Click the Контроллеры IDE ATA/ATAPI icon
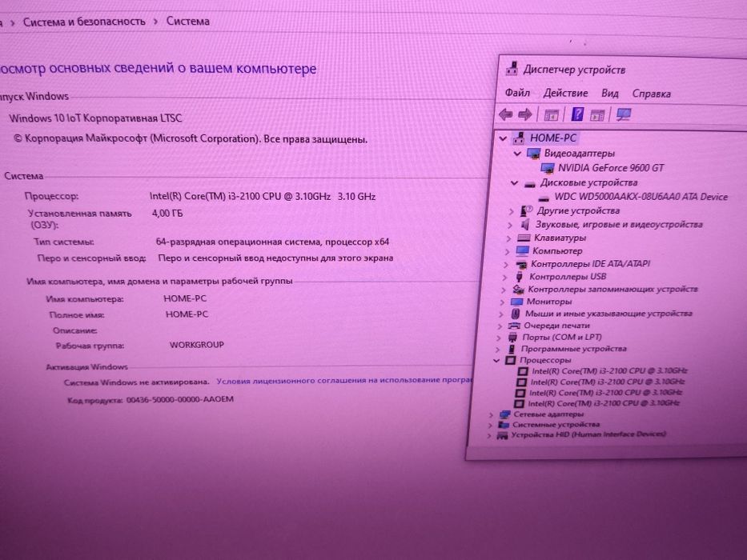This screenshot has width=747, height=560. (x=521, y=264)
